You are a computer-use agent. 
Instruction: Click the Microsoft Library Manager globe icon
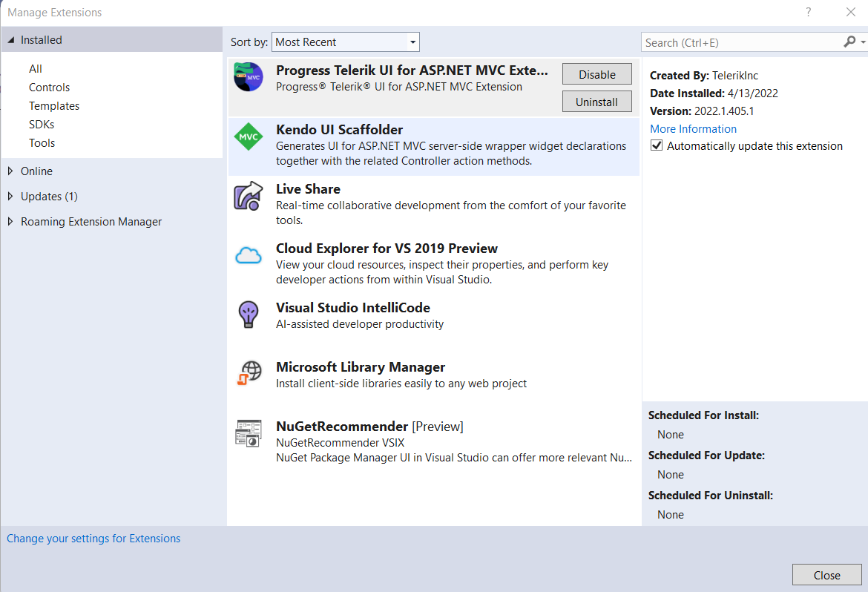[x=249, y=373]
